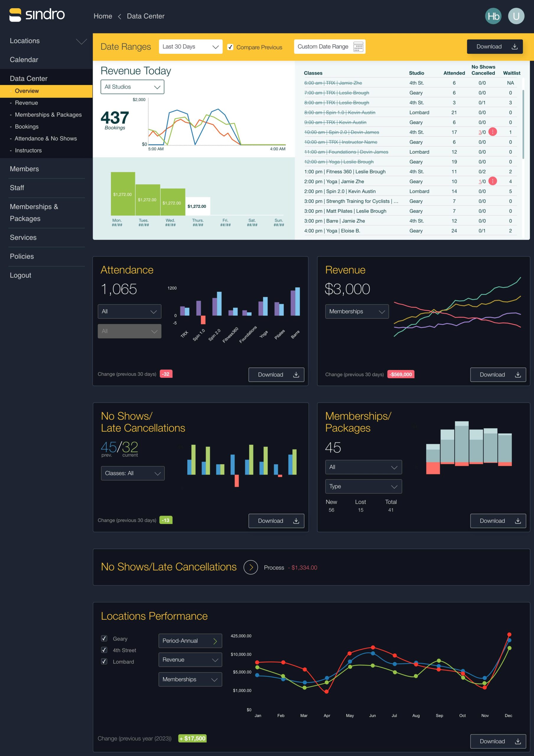
Task: Click the Process circled arrow icon
Action: tap(250, 567)
